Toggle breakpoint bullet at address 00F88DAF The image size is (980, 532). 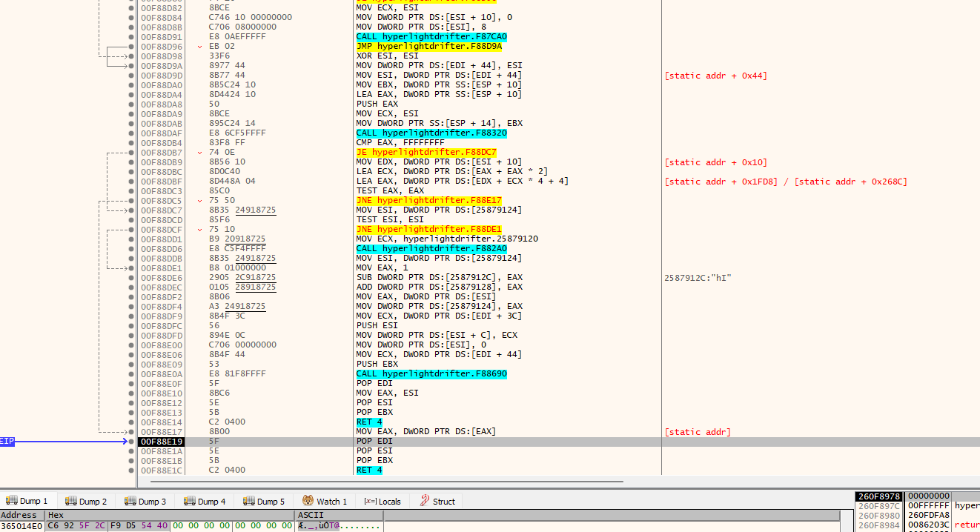click(x=131, y=133)
